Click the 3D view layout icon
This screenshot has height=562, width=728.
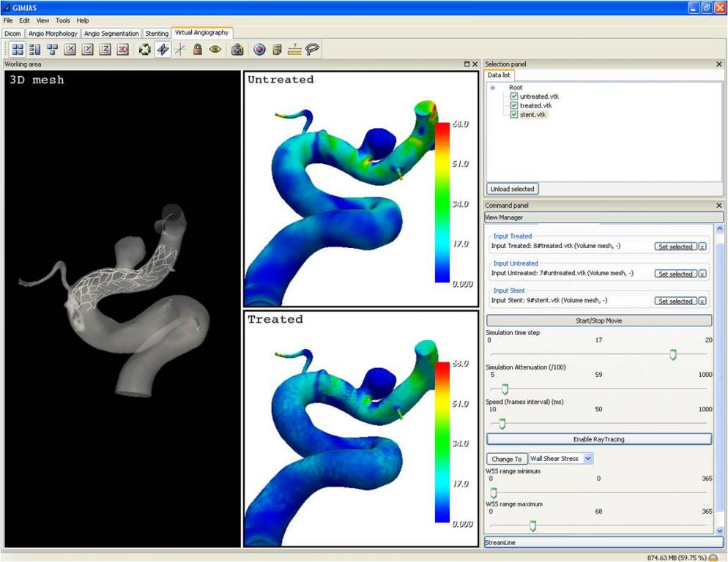(x=123, y=49)
